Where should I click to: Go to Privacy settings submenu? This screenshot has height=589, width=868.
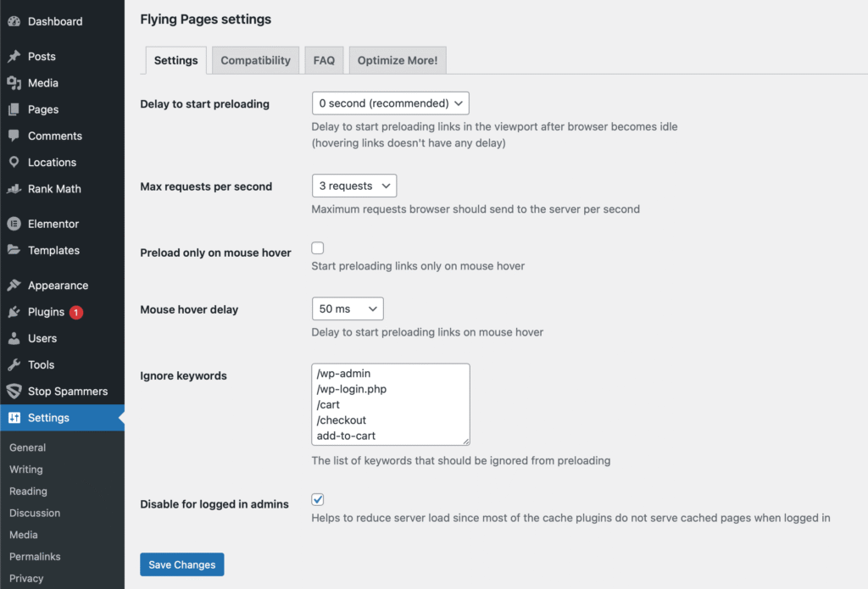tap(26, 579)
